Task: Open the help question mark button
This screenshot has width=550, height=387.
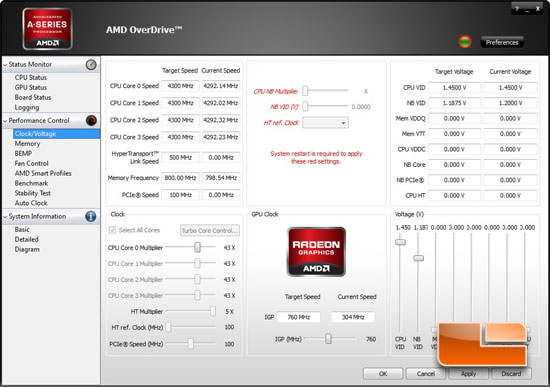Action: (517, 9)
